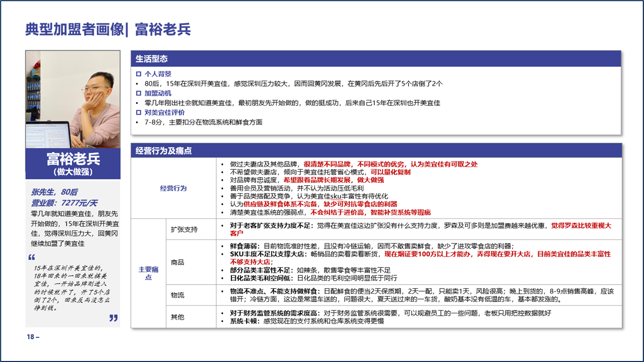Click the name 张先生，80后

click(55, 192)
